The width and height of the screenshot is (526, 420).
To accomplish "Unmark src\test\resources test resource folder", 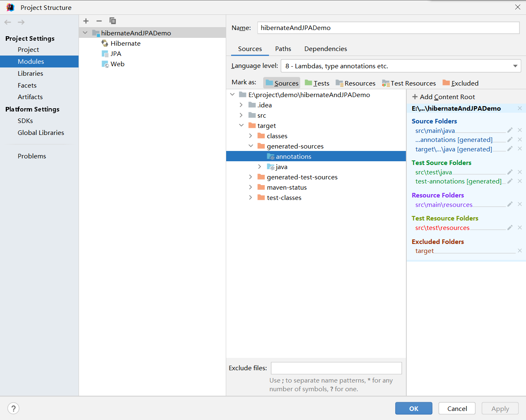I will (x=520, y=227).
